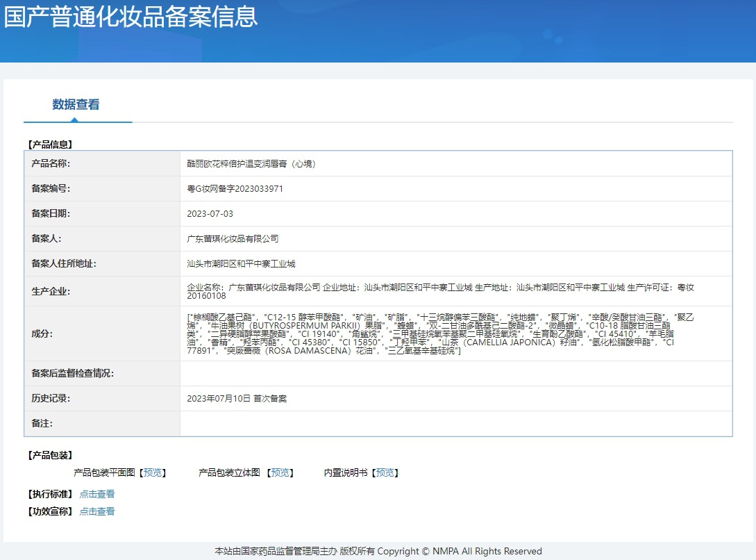The height and width of the screenshot is (560, 756).
Task: Click the page title 国产普通化妆品备案信息
Action: tap(131, 17)
